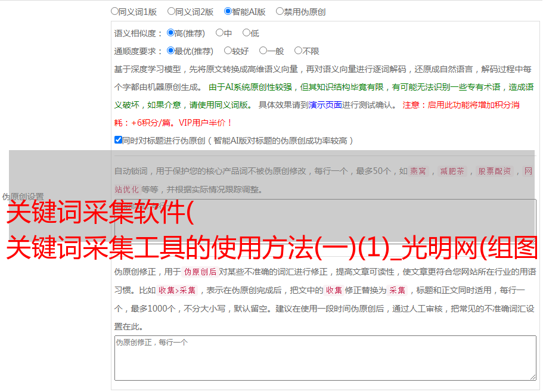Click the 收集>采集 example tag
543x392 pixels.
pos(177,290)
